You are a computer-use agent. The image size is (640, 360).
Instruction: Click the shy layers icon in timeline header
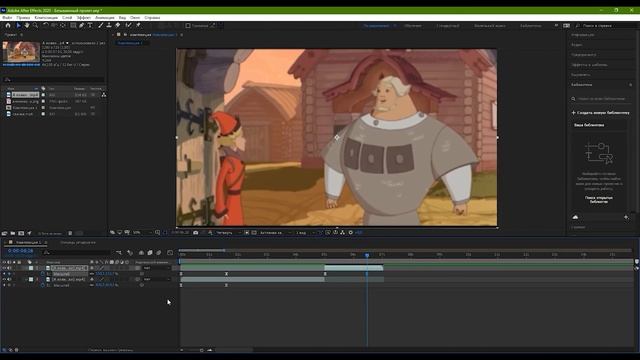141,253
